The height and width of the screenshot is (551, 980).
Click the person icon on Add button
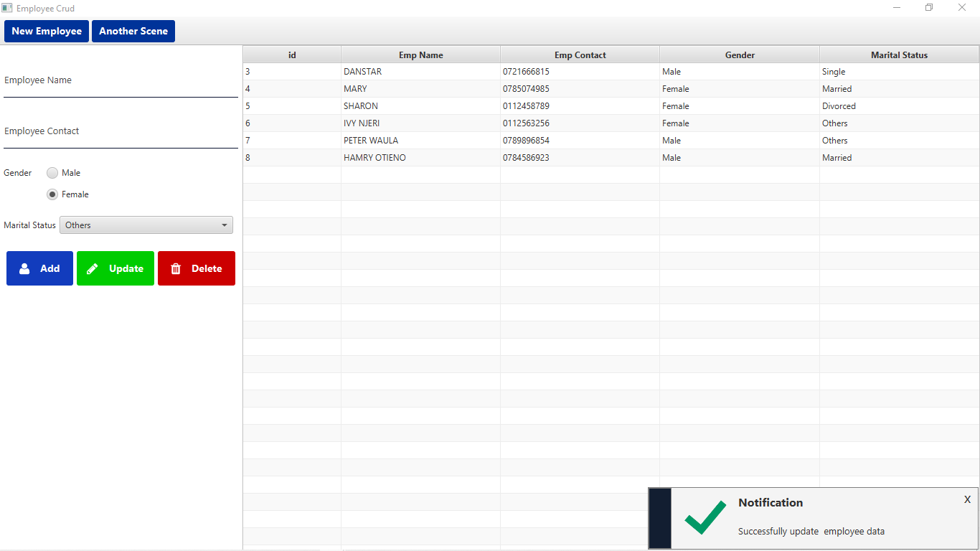pos(24,268)
